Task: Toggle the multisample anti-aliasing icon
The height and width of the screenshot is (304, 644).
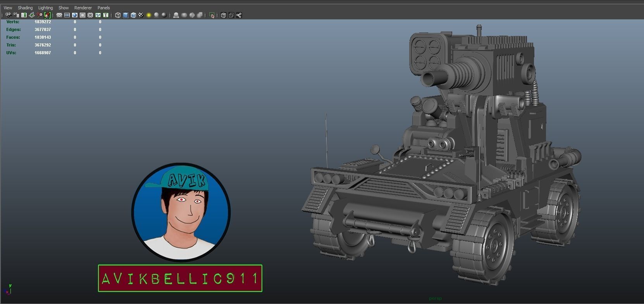Action: (192, 15)
